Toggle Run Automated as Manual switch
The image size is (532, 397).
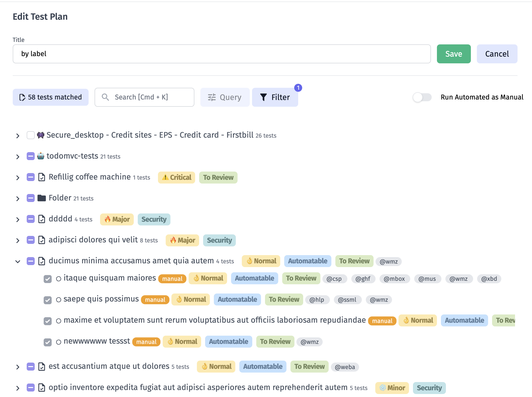(x=422, y=97)
